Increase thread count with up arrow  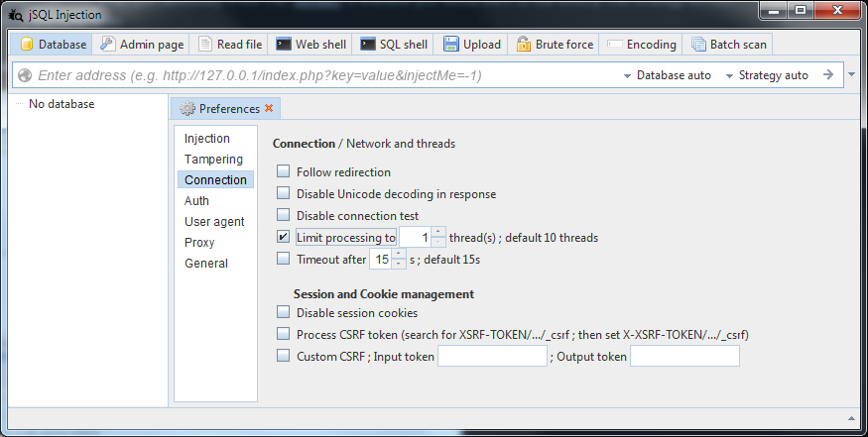(x=438, y=232)
